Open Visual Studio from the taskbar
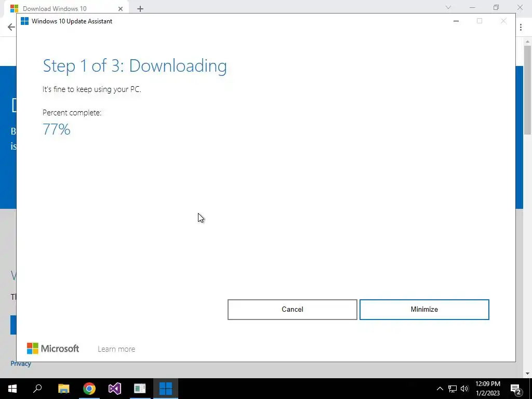Image resolution: width=532 pixels, height=399 pixels. click(115, 389)
